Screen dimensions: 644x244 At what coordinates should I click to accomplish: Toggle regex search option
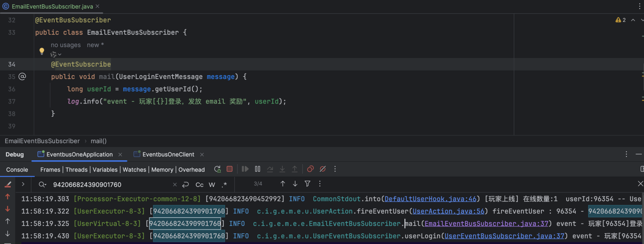(224, 185)
